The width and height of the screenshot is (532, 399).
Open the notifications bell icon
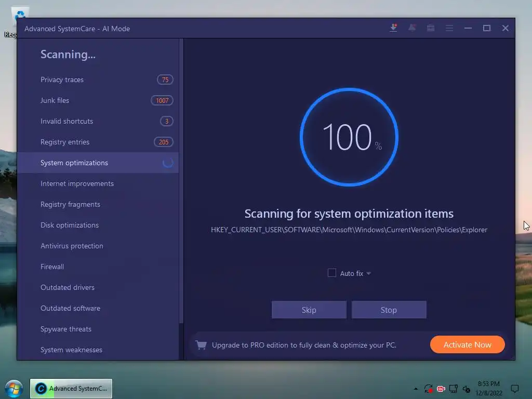point(412,28)
